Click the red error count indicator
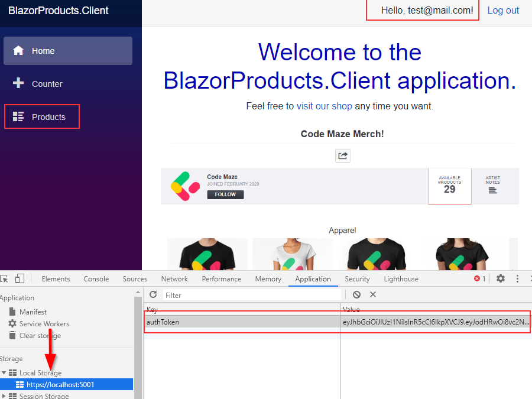 pos(479,279)
